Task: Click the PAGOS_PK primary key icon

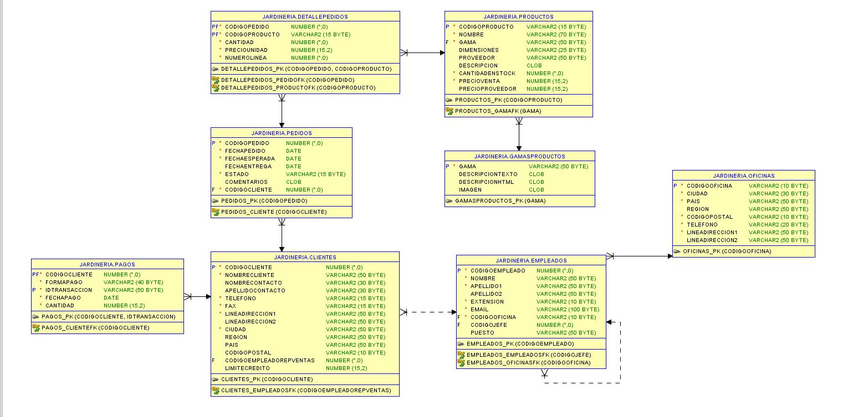Action: 36,316
